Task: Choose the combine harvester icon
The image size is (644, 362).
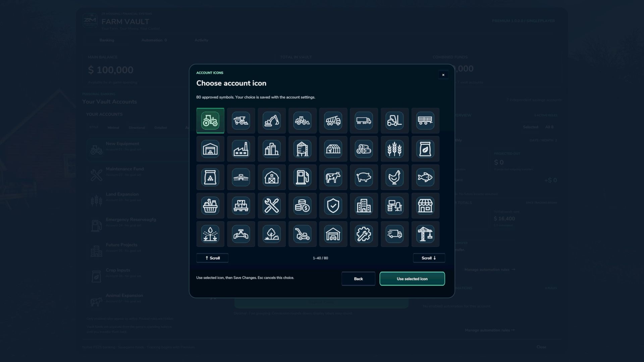Action: coord(241,121)
